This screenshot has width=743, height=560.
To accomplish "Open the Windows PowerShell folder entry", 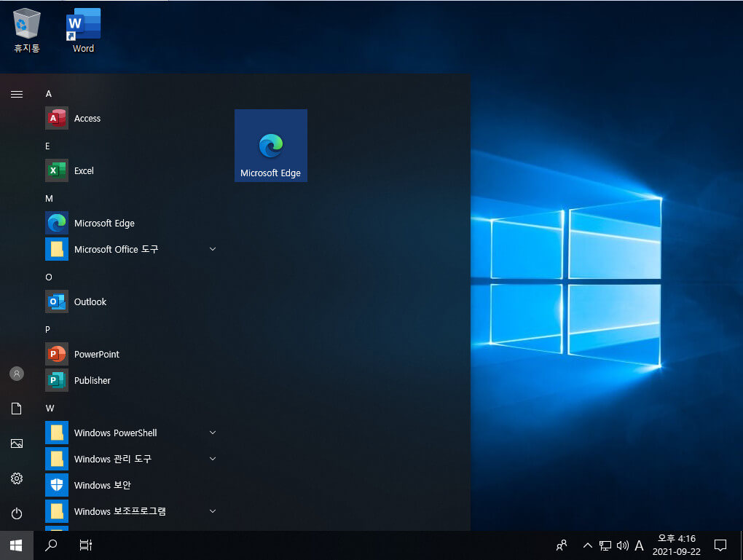I will [x=131, y=433].
